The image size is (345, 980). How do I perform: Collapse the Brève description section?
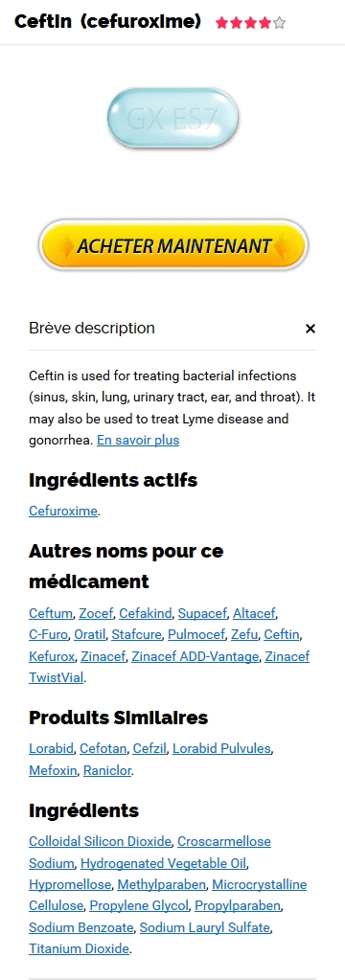click(x=310, y=329)
